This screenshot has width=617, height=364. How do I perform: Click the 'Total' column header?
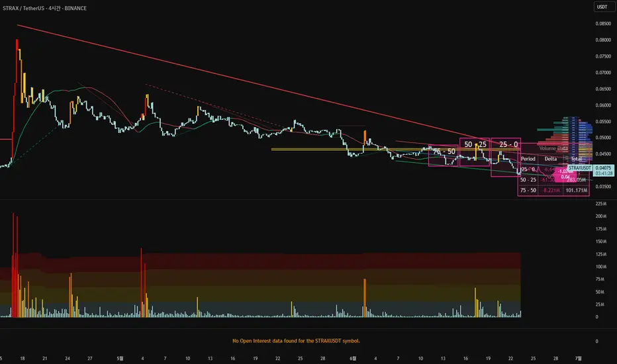pos(576,159)
